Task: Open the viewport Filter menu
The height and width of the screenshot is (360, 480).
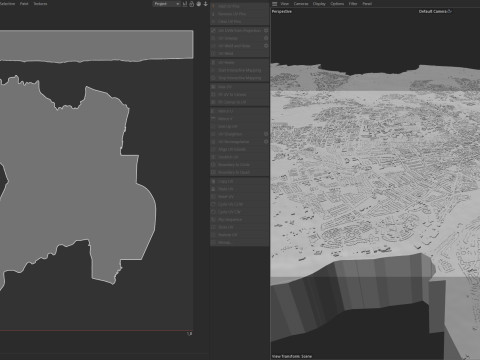Action: click(353, 4)
